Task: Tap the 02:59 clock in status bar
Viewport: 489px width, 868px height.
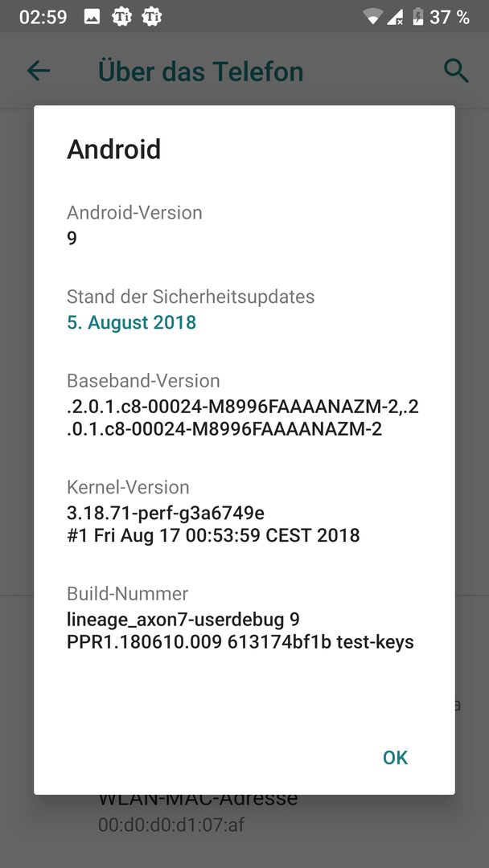Action: 43,16
